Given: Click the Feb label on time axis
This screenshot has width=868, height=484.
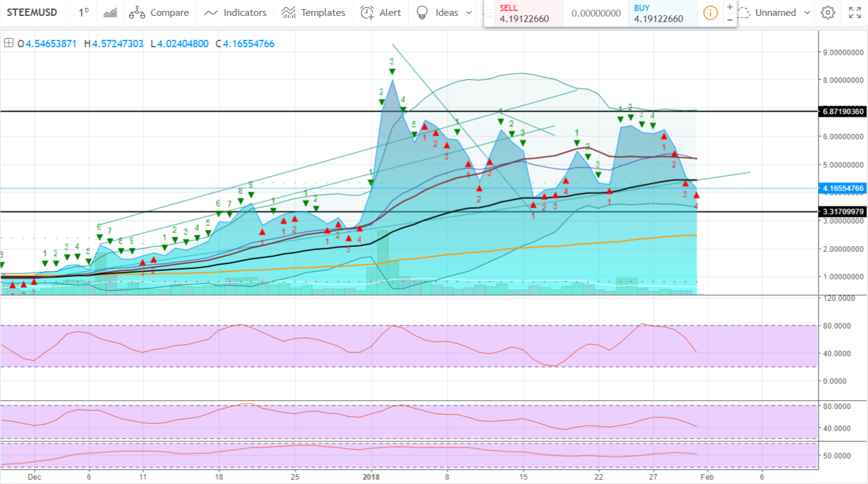Looking at the screenshot, I should tap(707, 477).
